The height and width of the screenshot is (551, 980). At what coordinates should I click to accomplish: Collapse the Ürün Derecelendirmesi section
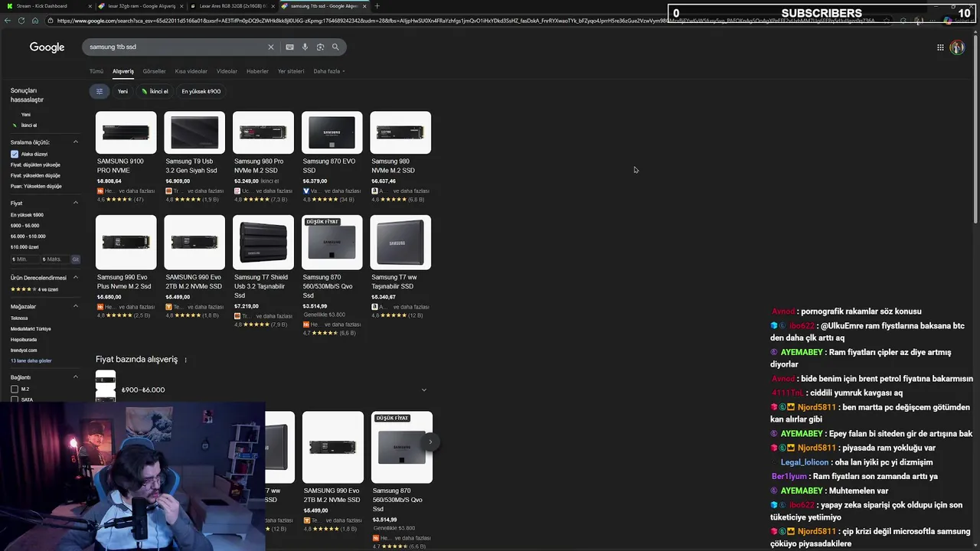[75, 278]
